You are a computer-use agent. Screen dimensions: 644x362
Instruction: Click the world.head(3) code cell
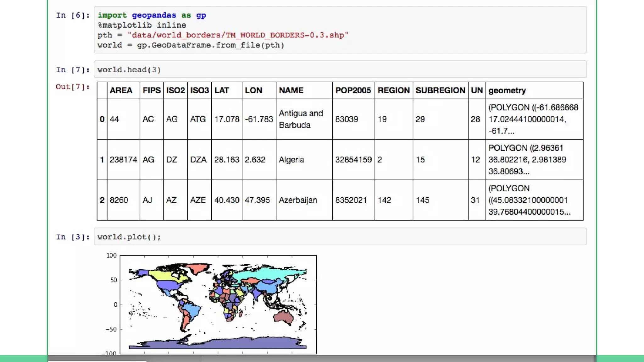(x=340, y=69)
